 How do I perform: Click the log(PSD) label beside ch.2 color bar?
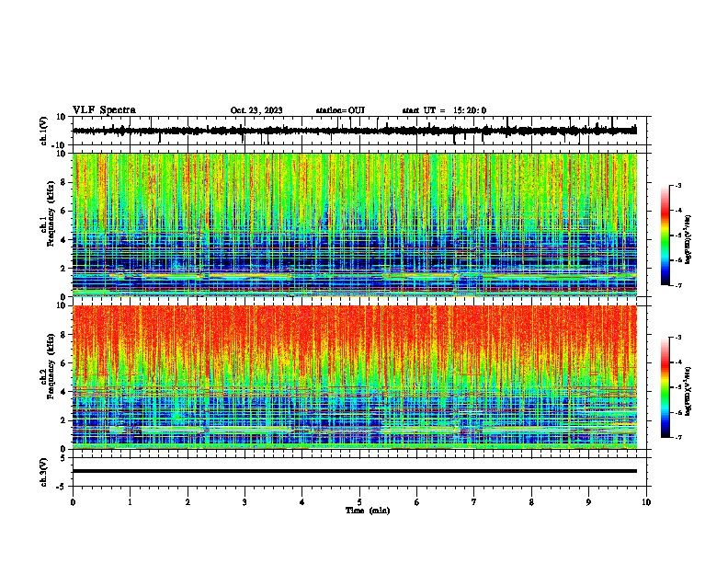688,391
